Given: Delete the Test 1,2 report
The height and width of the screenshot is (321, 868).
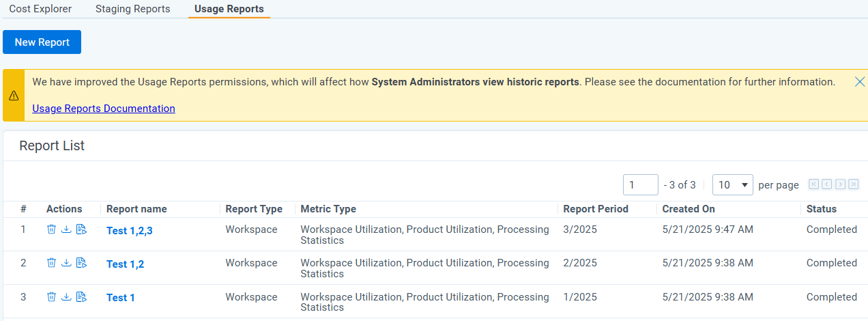Looking at the screenshot, I should 51,263.
